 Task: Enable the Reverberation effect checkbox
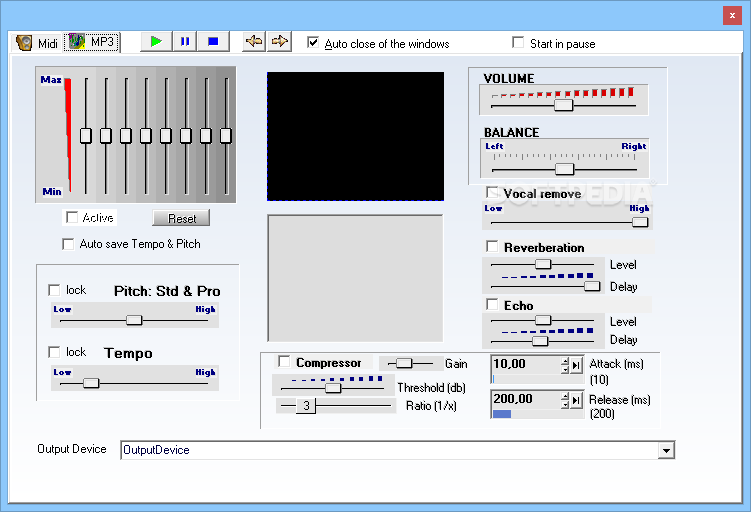492,246
